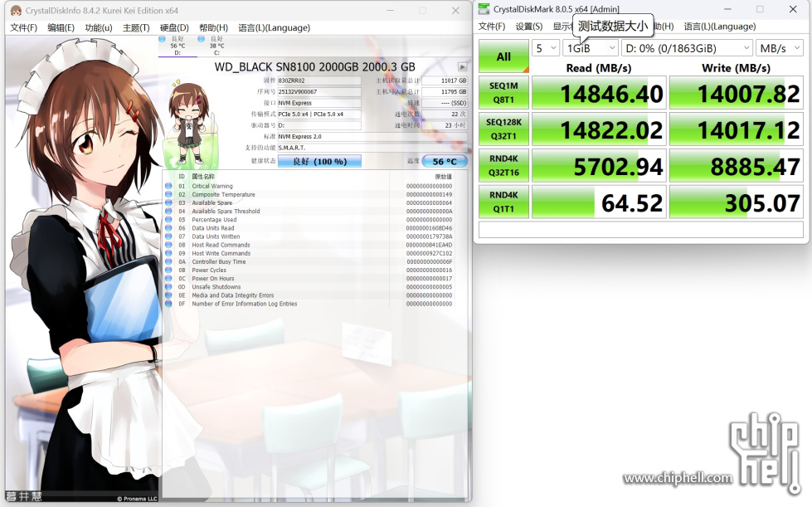
Task: Click the firmware field 830ZRR02
Action: point(319,80)
